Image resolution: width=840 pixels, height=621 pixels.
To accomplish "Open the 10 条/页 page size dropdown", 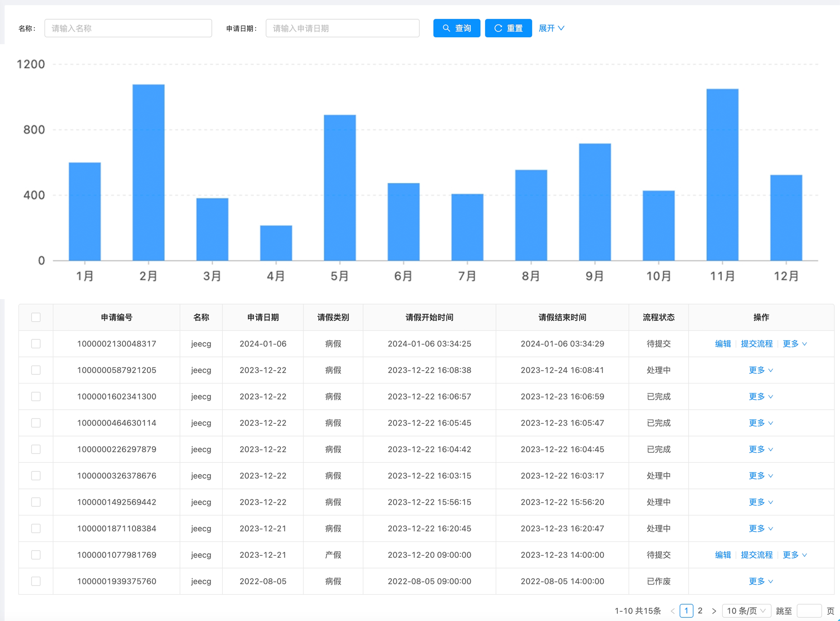I will click(x=746, y=611).
